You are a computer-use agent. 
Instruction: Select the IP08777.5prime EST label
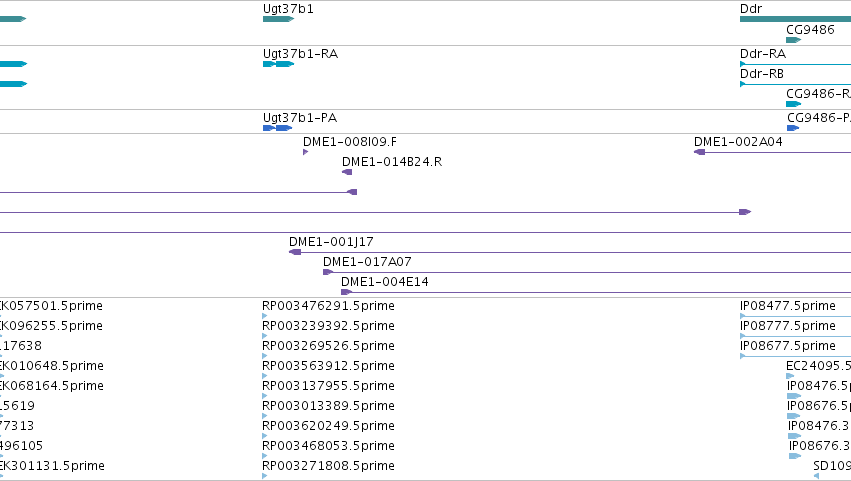pos(788,326)
